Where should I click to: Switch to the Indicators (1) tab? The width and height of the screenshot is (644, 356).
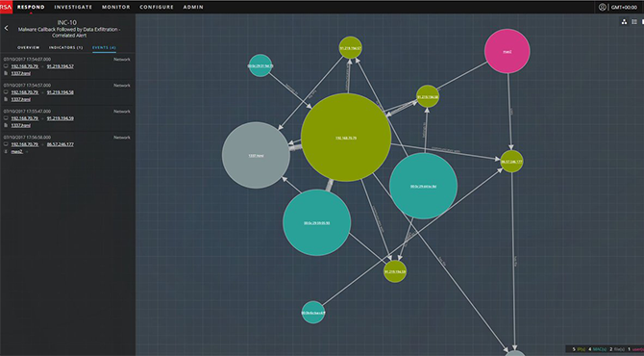65,48
